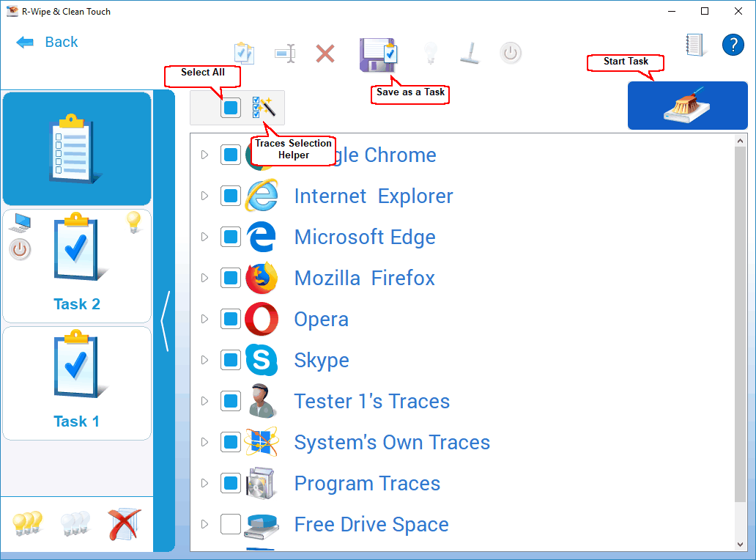Click the power icon on Task 2
This screenshot has height=560, width=756.
(x=21, y=249)
